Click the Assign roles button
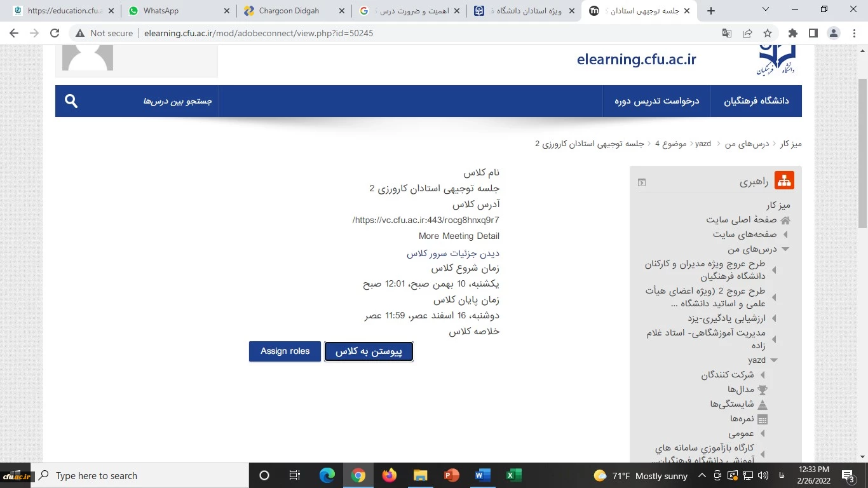This screenshot has height=488, width=868. [285, 351]
